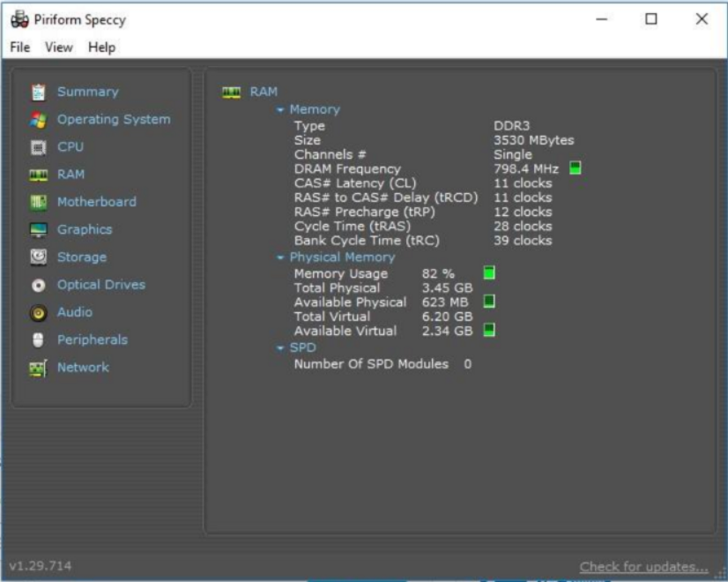
Task: Click the Peripherals mouse icon
Action: tap(38, 340)
